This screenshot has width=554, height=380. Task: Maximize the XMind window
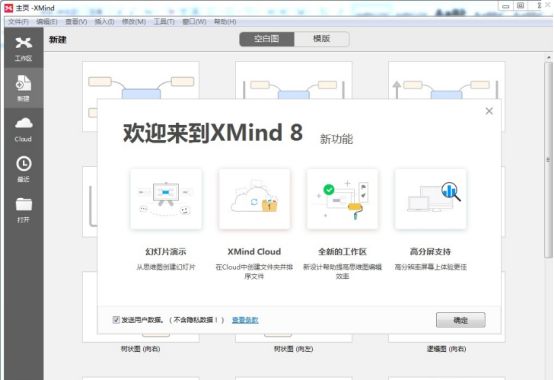click(x=520, y=6)
